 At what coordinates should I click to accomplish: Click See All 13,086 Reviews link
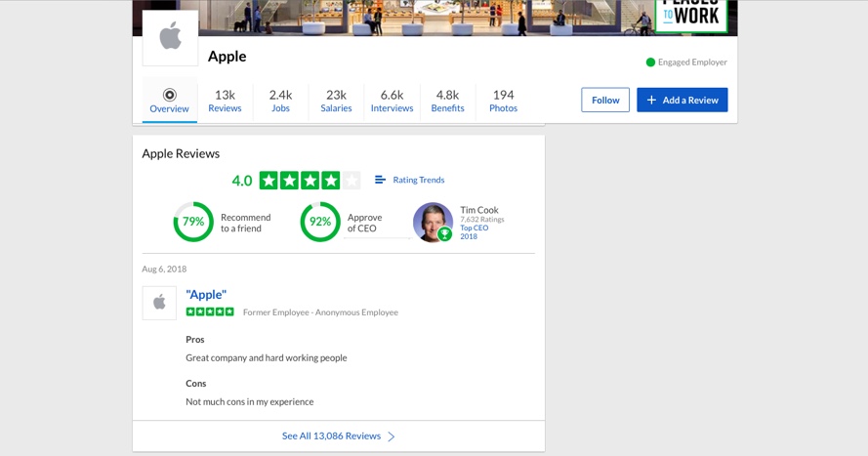(331, 436)
